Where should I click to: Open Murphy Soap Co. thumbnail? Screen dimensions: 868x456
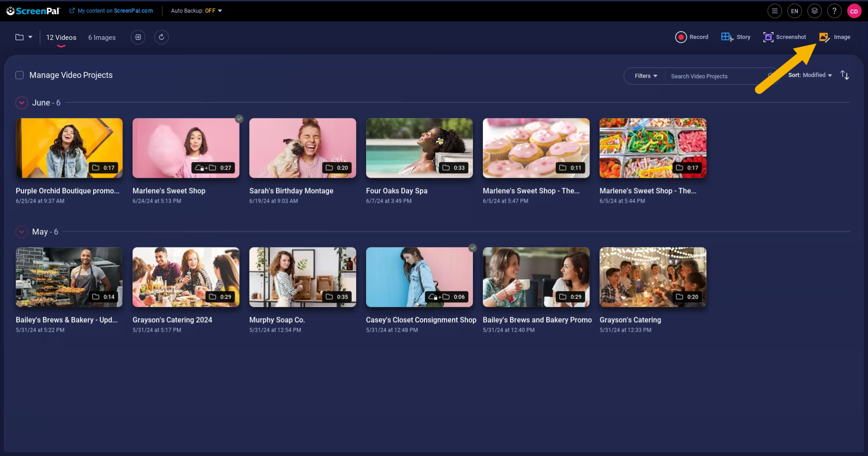[x=302, y=277]
